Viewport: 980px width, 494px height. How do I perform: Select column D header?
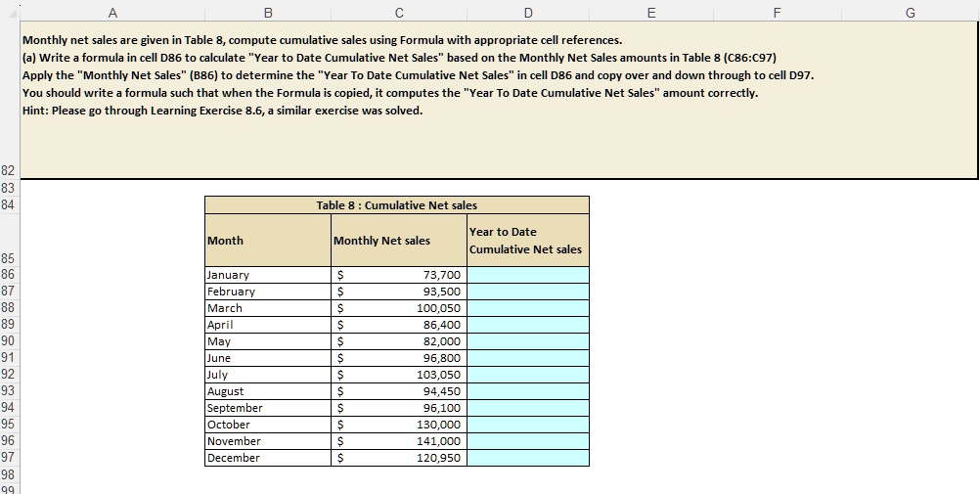point(528,13)
